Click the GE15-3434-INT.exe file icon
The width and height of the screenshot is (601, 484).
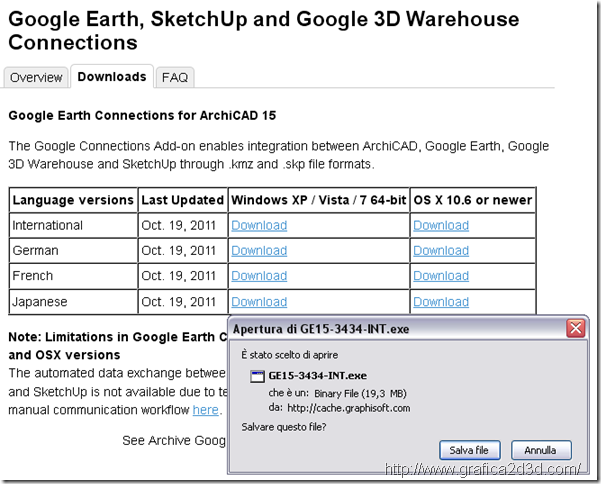257,376
